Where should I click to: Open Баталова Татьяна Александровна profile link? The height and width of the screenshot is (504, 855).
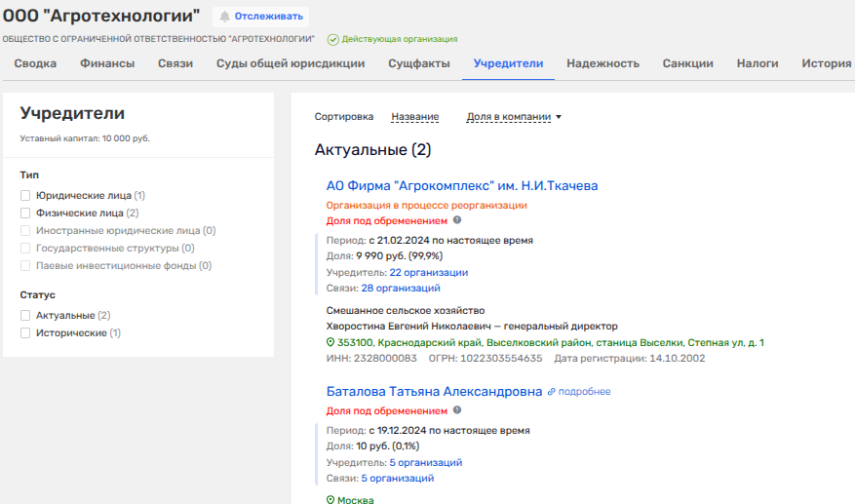click(434, 392)
